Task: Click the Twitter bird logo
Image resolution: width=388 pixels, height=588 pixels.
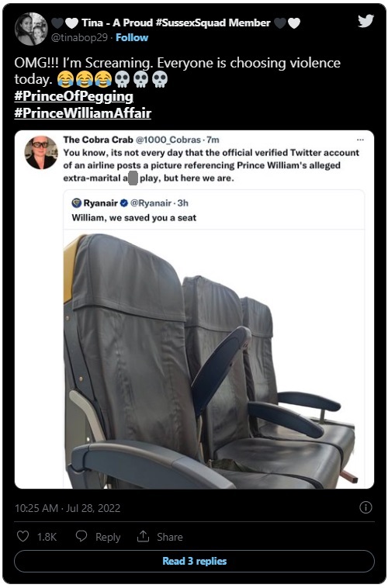Action: [365, 21]
